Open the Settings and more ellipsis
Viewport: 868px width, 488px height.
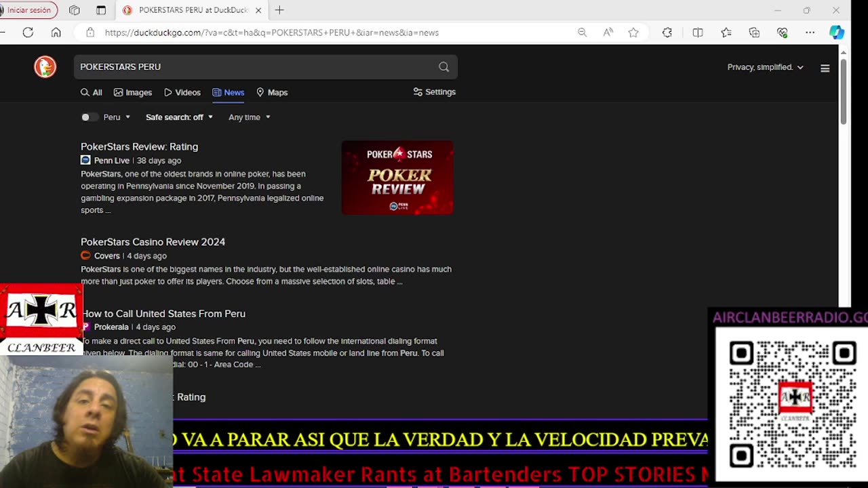(x=810, y=32)
